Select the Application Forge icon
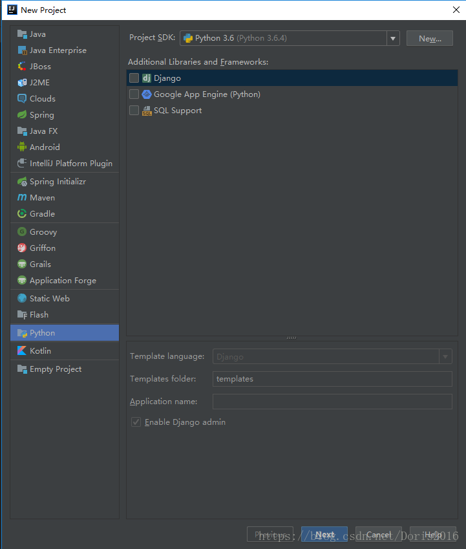The width and height of the screenshot is (466, 549). point(22,280)
